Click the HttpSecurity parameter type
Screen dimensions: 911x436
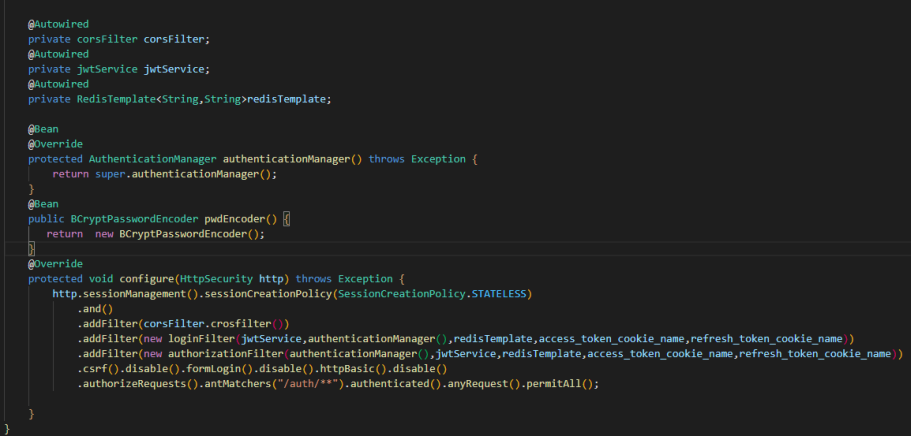point(217,279)
